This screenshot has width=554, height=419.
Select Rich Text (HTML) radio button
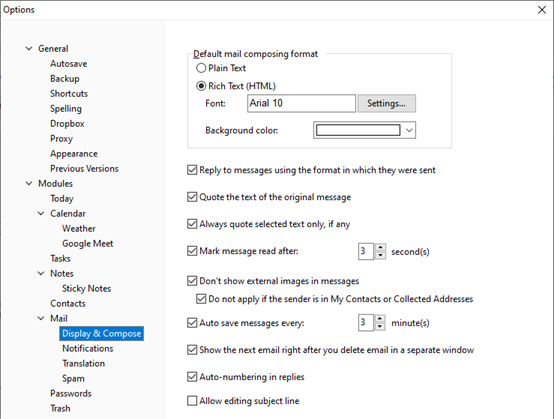201,86
